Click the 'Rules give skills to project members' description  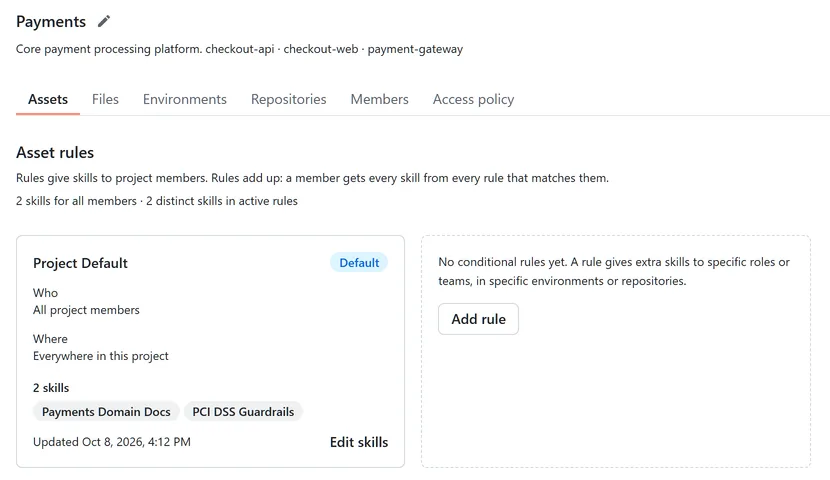[312, 178]
